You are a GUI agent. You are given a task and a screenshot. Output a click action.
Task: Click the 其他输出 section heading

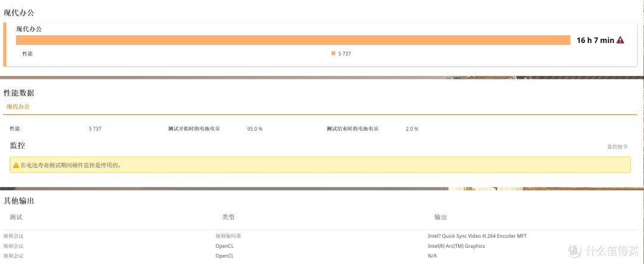(x=19, y=201)
